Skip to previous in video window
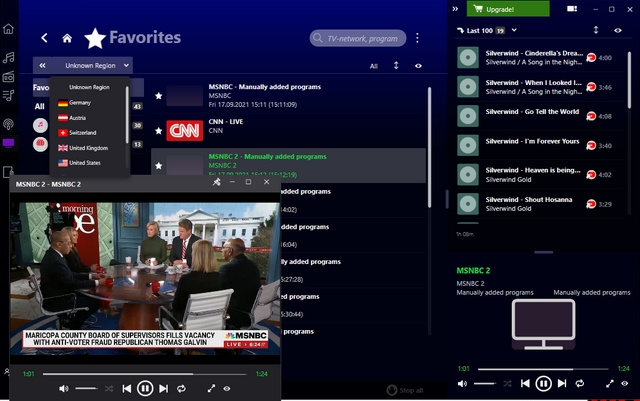The width and height of the screenshot is (640, 401). coord(127,389)
